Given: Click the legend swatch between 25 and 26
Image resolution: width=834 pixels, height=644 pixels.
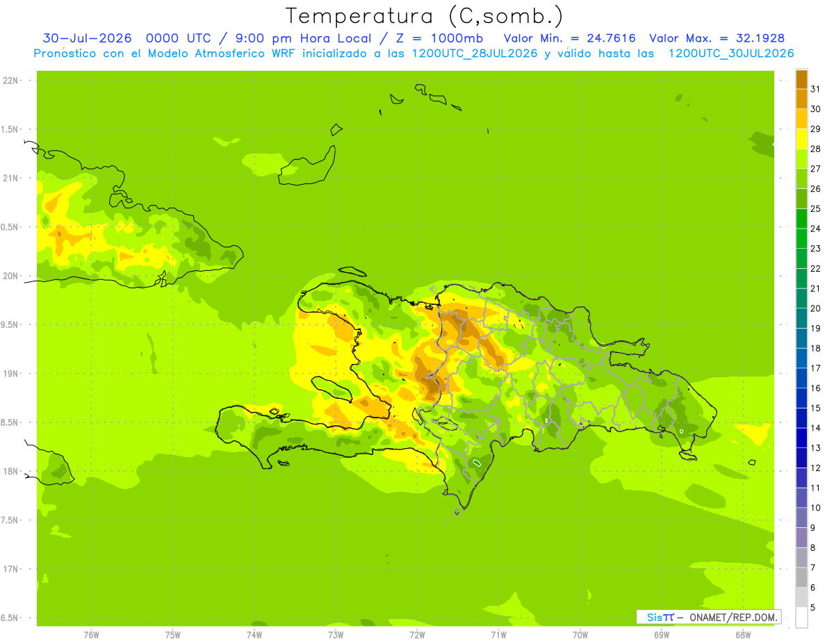Looking at the screenshot, I should point(801,199).
